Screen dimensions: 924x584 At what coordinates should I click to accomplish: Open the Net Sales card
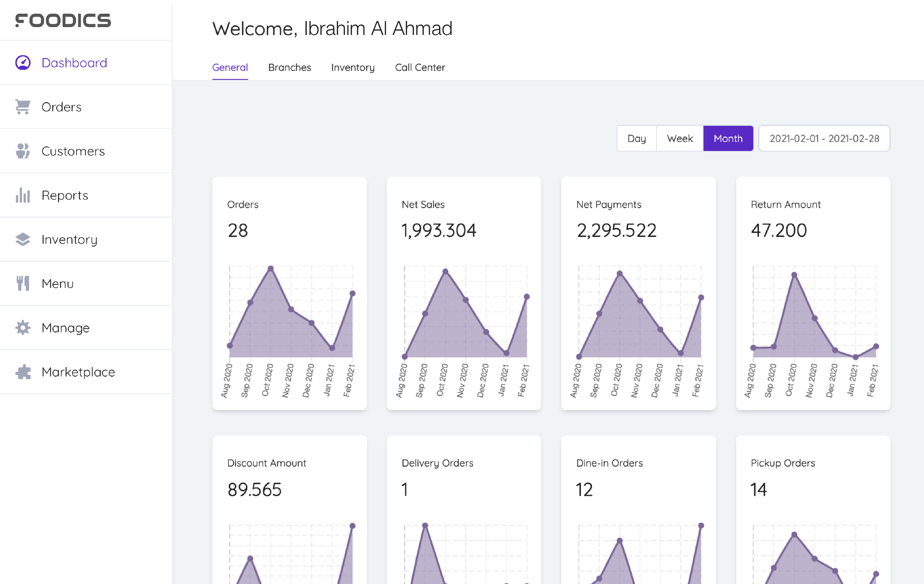[464, 293]
